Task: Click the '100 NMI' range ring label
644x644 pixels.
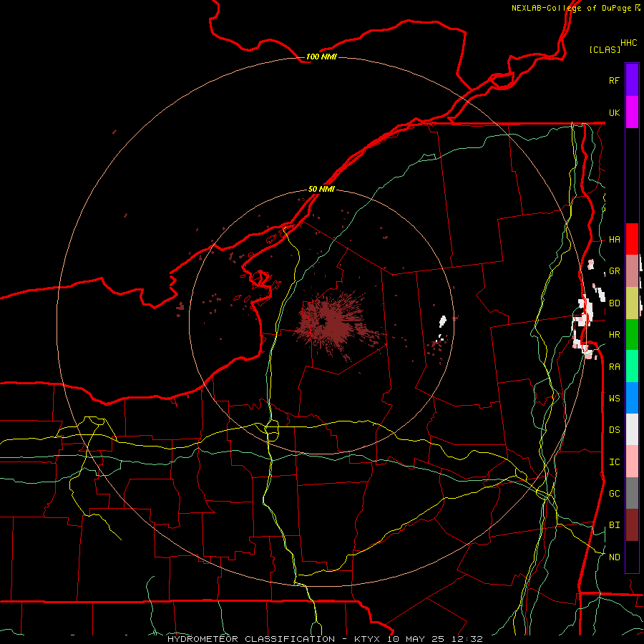Action: [x=321, y=57]
